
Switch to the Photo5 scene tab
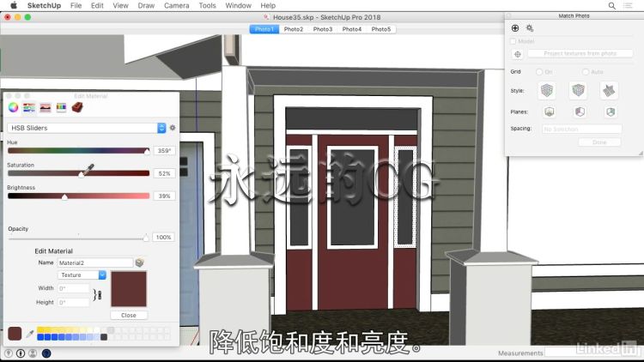381,29
